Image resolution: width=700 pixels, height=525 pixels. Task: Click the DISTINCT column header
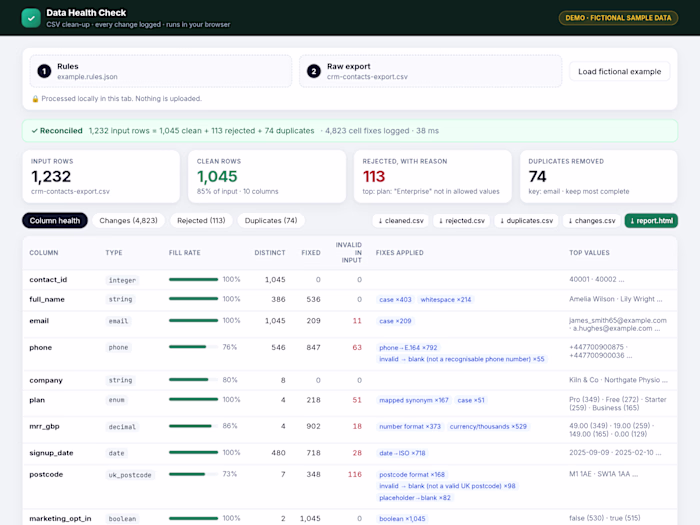(270, 253)
